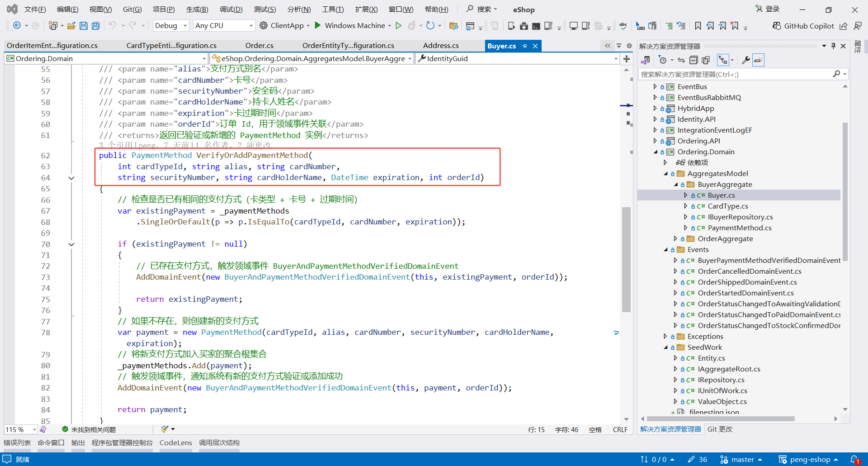Open the 错误列表 tab

coord(17,443)
